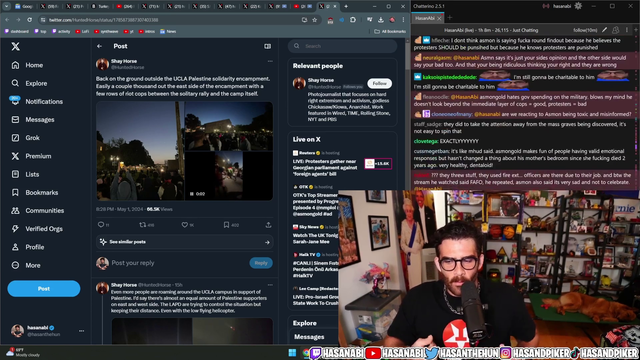This screenshot has width=640, height=360.
Task: Expand See similar posts
Action: (x=184, y=242)
